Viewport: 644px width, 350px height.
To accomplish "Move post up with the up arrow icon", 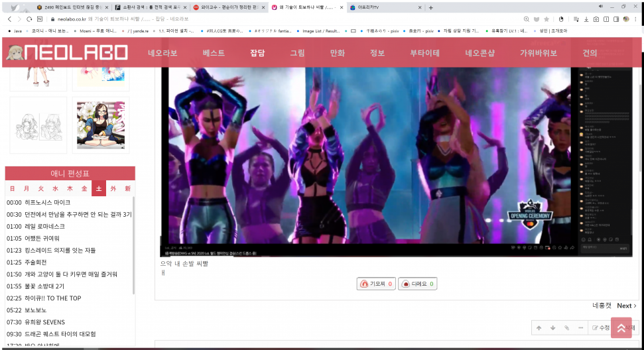I will [x=539, y=328].
